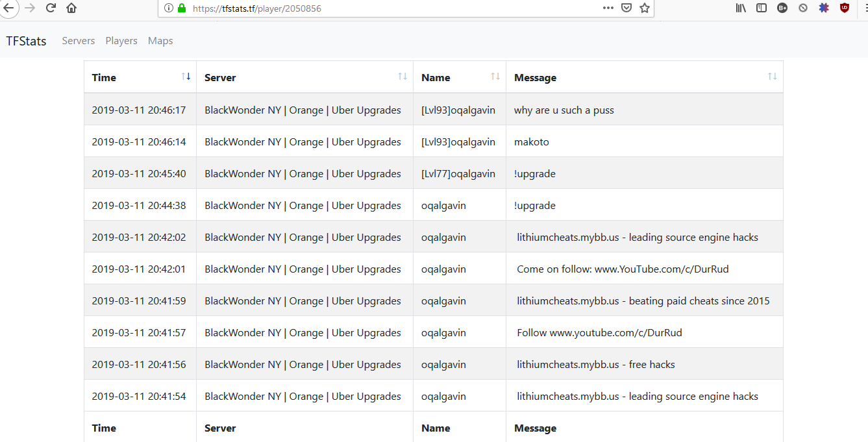Select the Server header label
This screenshot has width=868, height=442.
[220, 78]
